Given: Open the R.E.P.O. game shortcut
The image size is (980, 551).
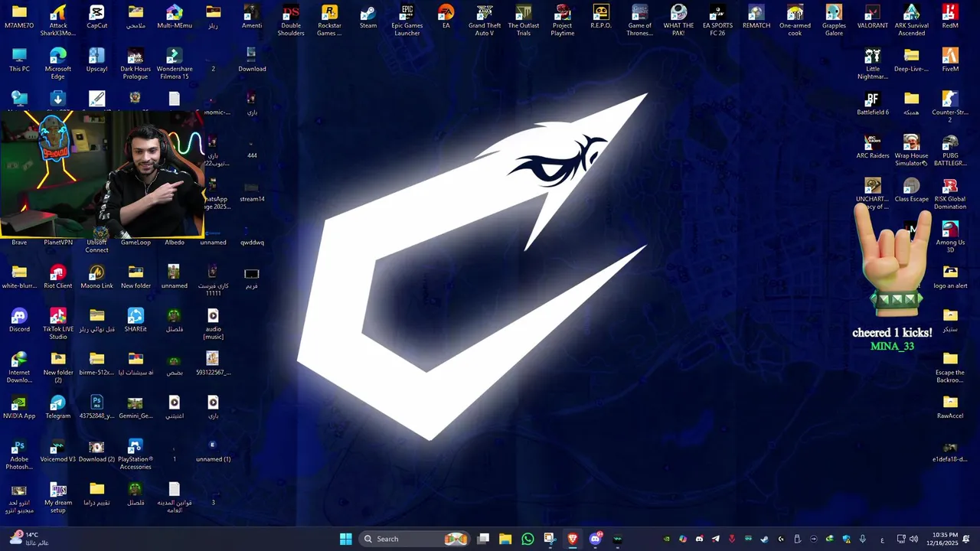Looking at the screenshot, I should pyautogui.click(x=601, y=18).
